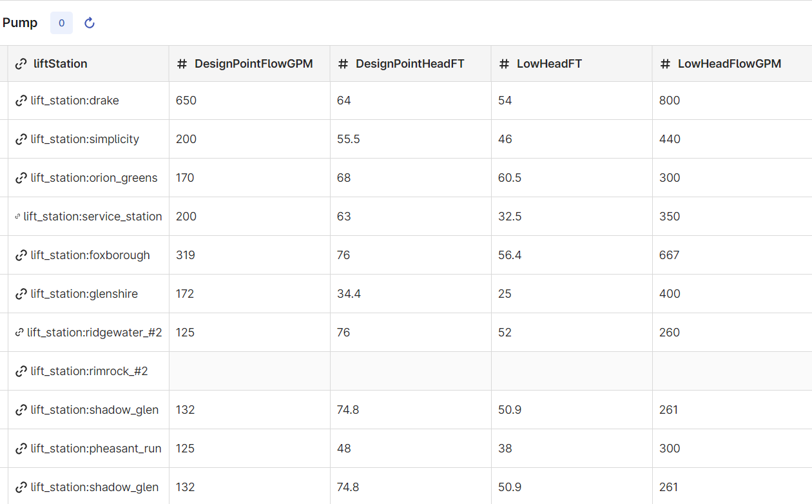Screen dimensions: 812x504
Task: Select the DesignPointFlowGPM column header
Action: coord(249,64)
